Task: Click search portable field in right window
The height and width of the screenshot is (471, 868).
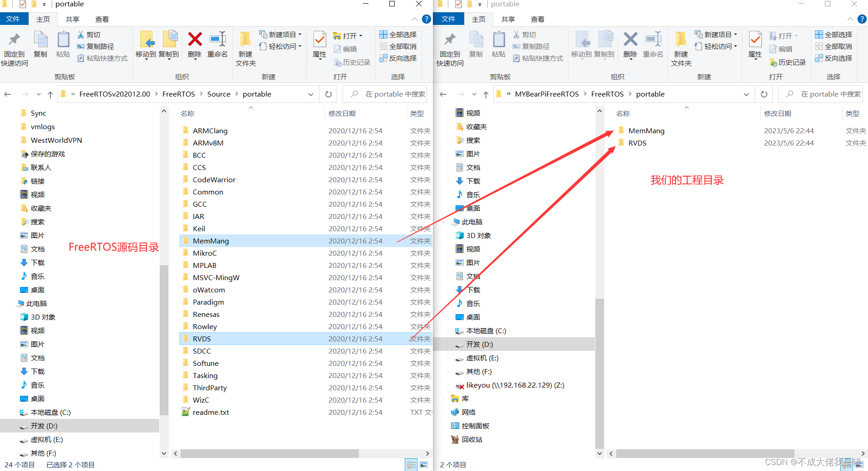Action: (x=821, y=94)
